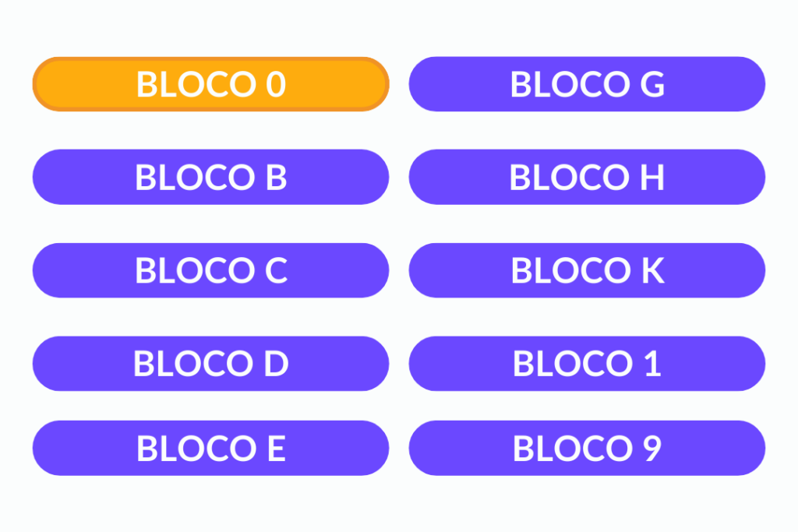Pick the BLOCO H pill
Image resolution: width=798 pixels, height=532 pixels.
pyautogui.click(x=587, y=177)
